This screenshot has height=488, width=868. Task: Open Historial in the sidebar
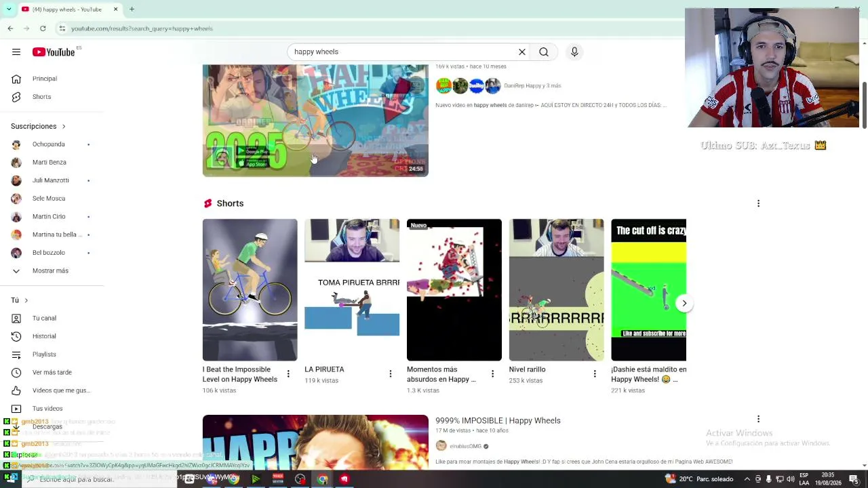(x=44, y=336)
